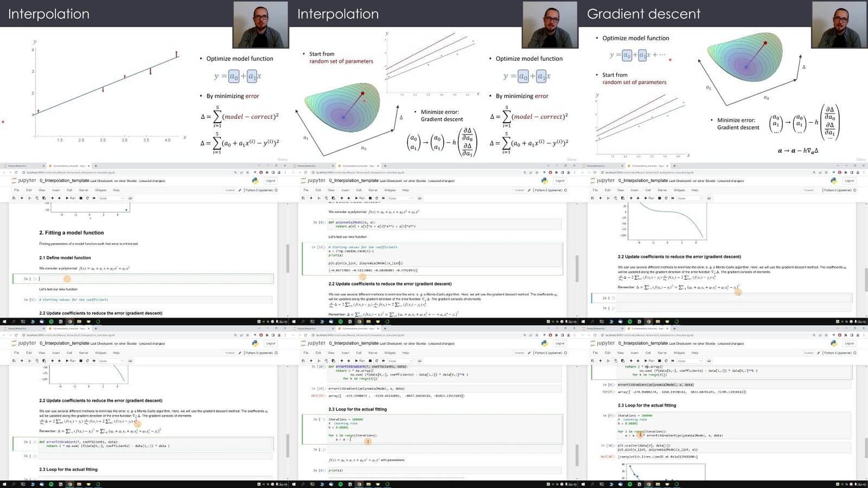Image resolution: width=868 pixels, height=488 pixels.
Task: Switch to Neural_Networks tab in polynomialModel window
Action: [x=313, y=166]
